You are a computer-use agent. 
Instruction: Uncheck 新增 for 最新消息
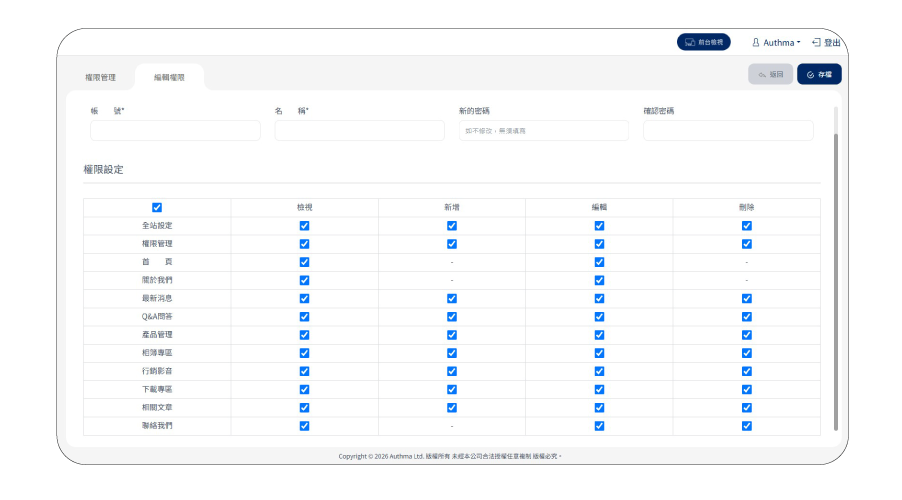click(452, 299)
